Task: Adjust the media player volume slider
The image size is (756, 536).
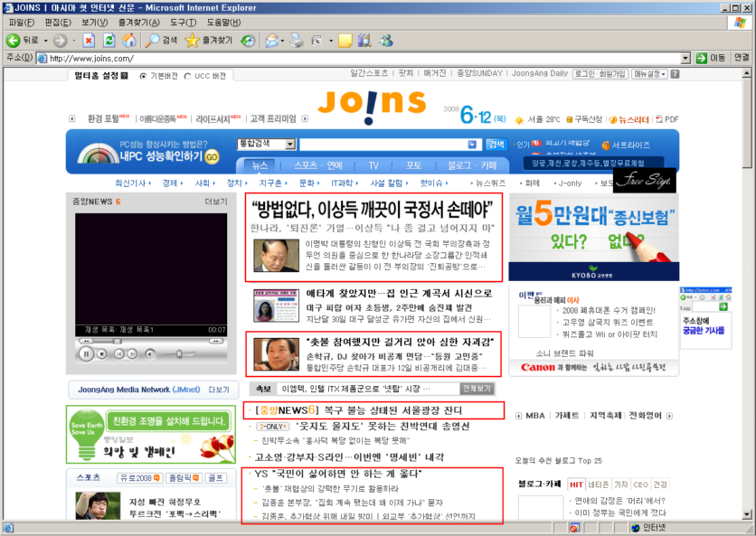Action: (x=179, y=354)
